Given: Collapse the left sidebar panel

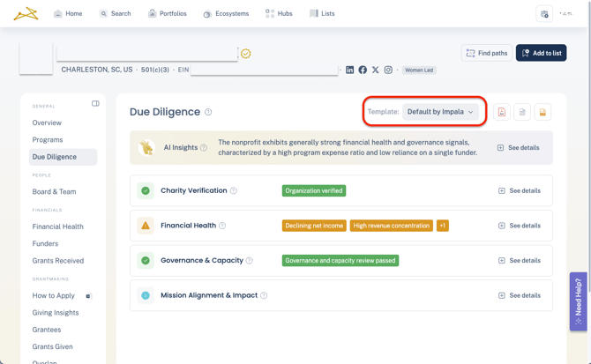Looking at the screenshot, I should click(95, 104).
